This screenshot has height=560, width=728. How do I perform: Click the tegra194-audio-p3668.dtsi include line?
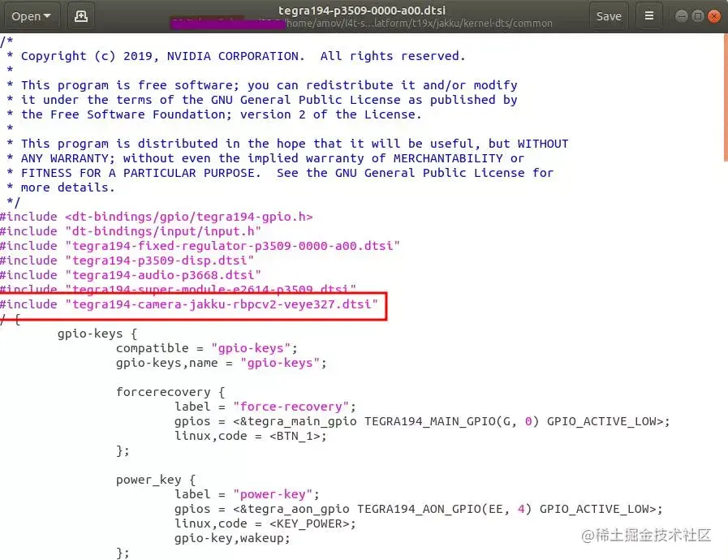(x=131, y=275)
